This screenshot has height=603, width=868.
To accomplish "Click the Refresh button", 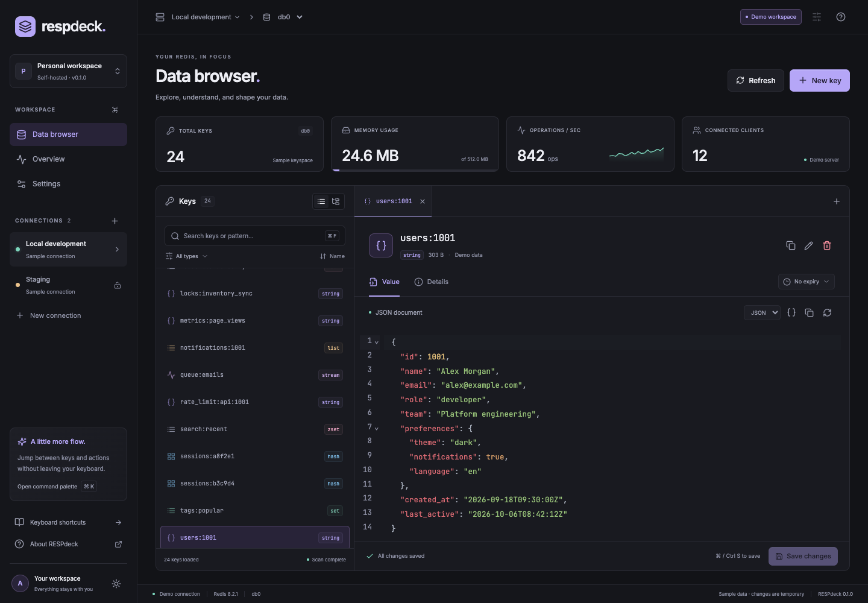I will click(756, 80).
